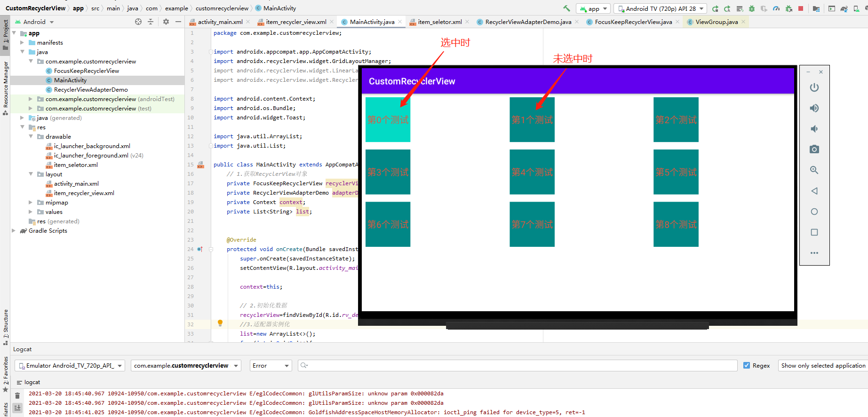The height and width of the screenshot is (417, 868).
Task: Click the Rerun app icon in toolbar
Action: (x=715, y=8)
